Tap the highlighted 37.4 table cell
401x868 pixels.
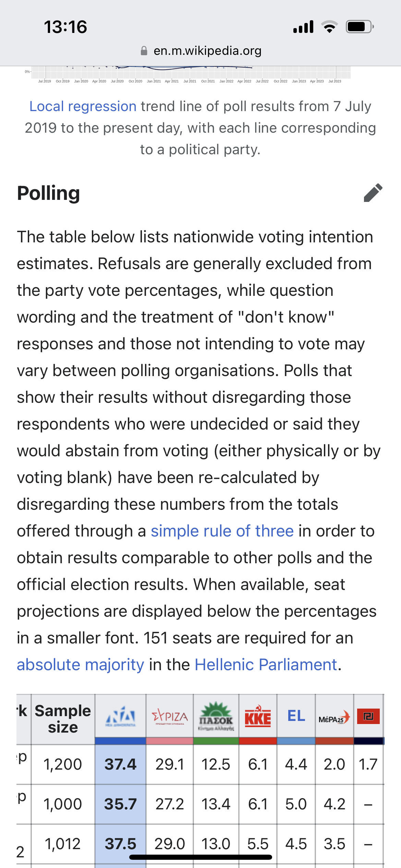coord(120,764)
